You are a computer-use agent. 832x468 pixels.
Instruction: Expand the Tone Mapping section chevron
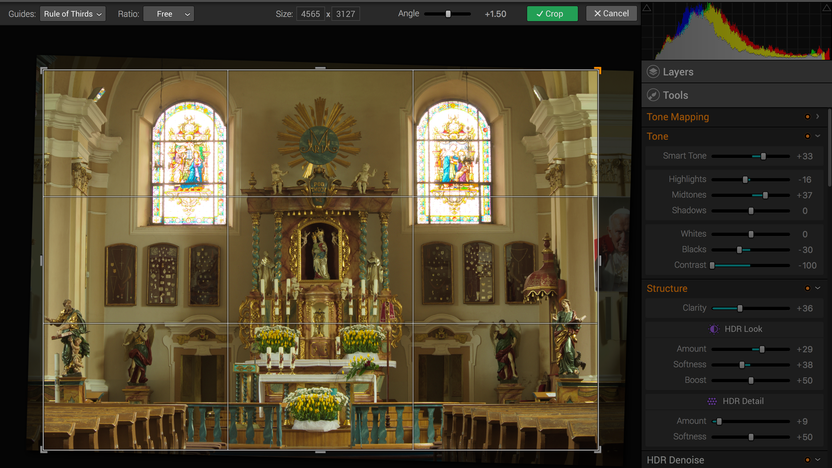click(x=818, y=117)
